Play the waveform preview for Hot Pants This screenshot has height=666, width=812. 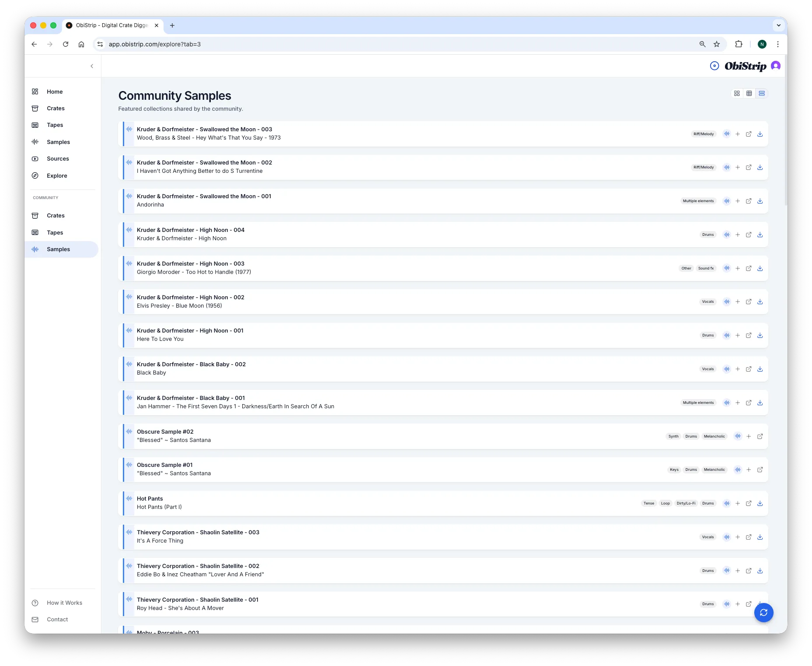[x=727, y=503]
